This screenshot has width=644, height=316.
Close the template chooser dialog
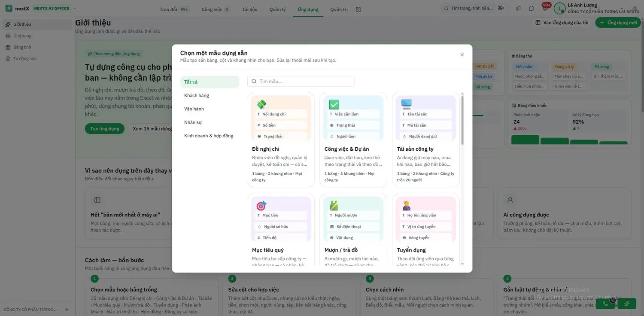click(462, 55)
